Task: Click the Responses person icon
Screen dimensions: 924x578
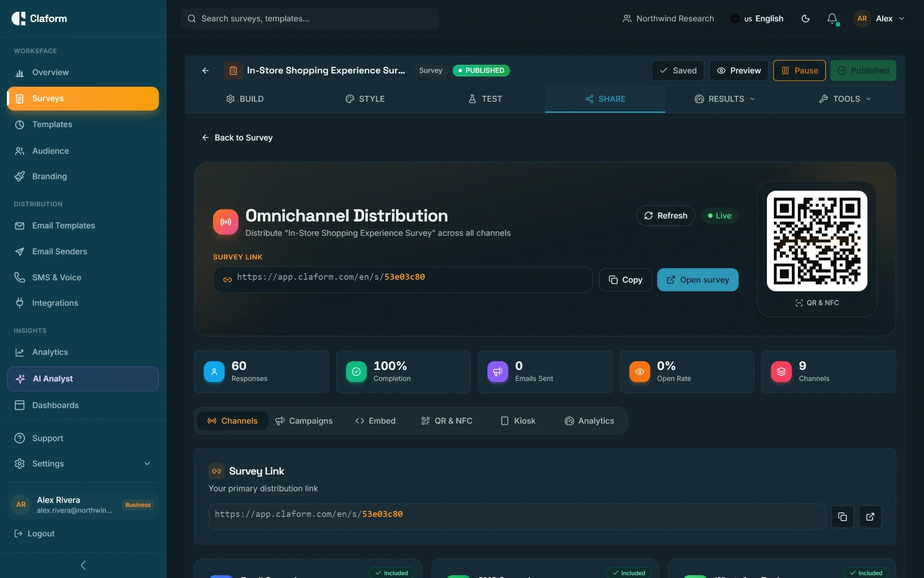Action: coord(214,372)
